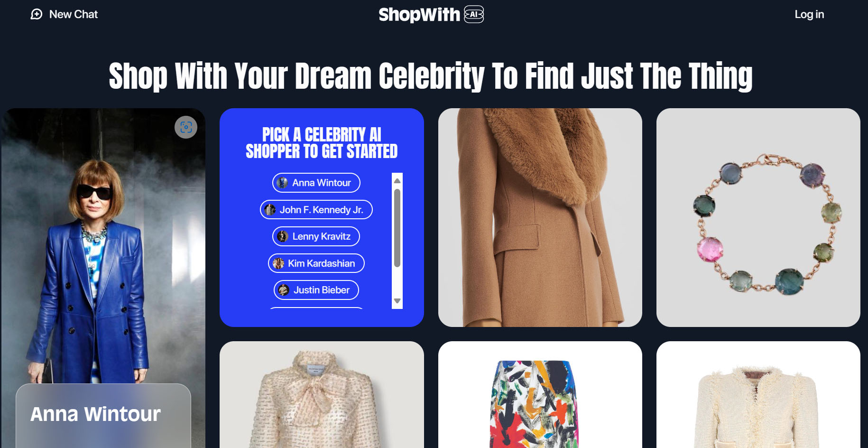Click Justin Bieber's avatar icon

[x=284, y=290]
